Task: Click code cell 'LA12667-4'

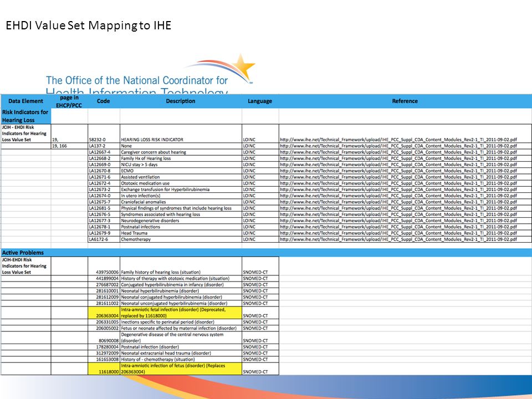Action: pyautogui.click(x=104, y=152)
